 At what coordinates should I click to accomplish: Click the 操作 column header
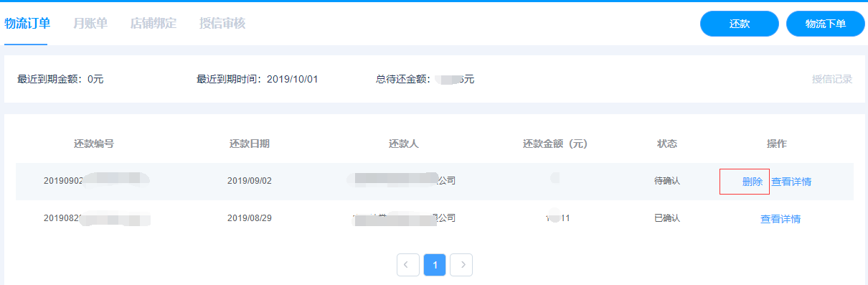(x=777, y=144)
